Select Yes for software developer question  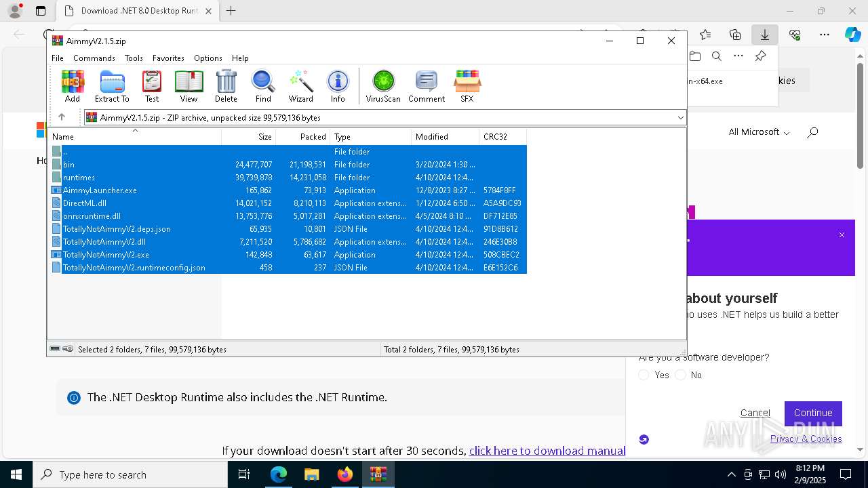coord(644,375)
